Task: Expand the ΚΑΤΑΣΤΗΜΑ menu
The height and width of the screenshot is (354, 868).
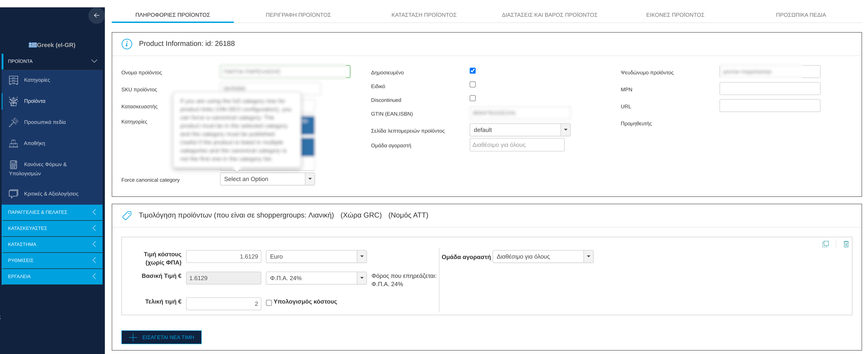Action: [52, 244]
